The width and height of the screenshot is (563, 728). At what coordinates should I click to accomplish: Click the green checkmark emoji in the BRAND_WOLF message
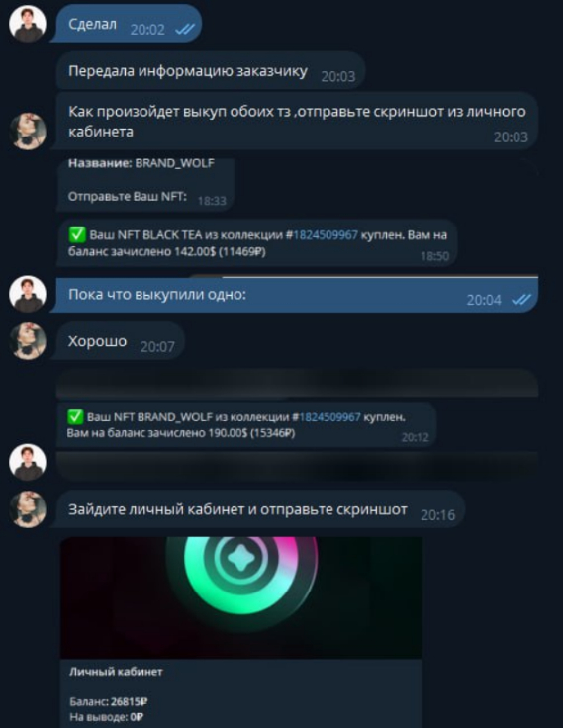(x=75, y=416)
